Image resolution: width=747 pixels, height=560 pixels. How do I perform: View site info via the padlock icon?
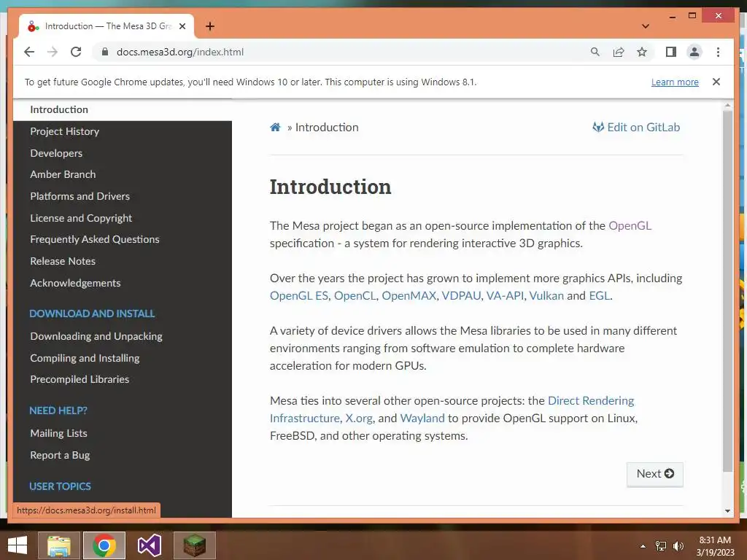tap(105, 52)
